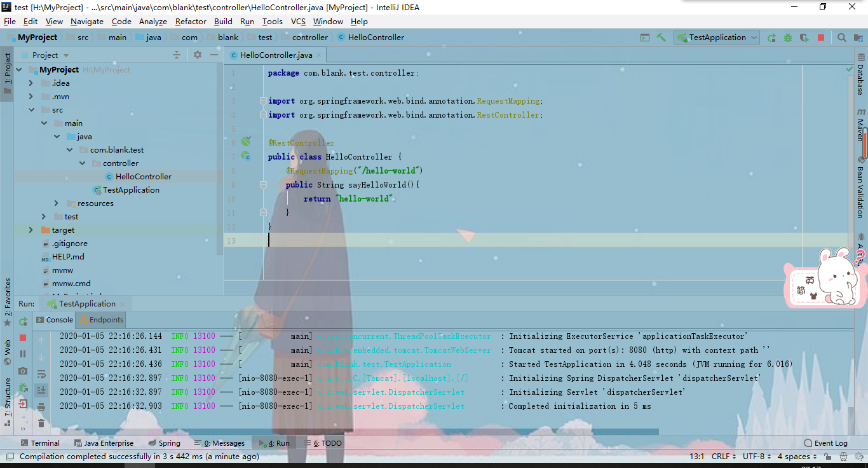
Task: Expand the .idea folder
Action: click(31, 83)
